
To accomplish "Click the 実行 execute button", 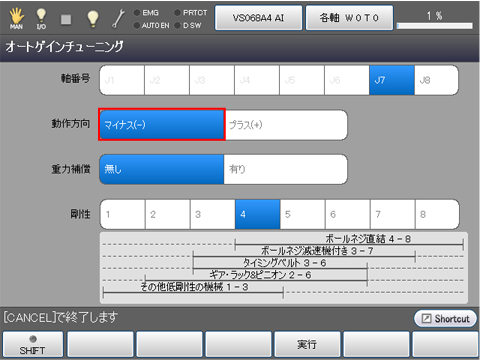I will (x=307, y=344).
